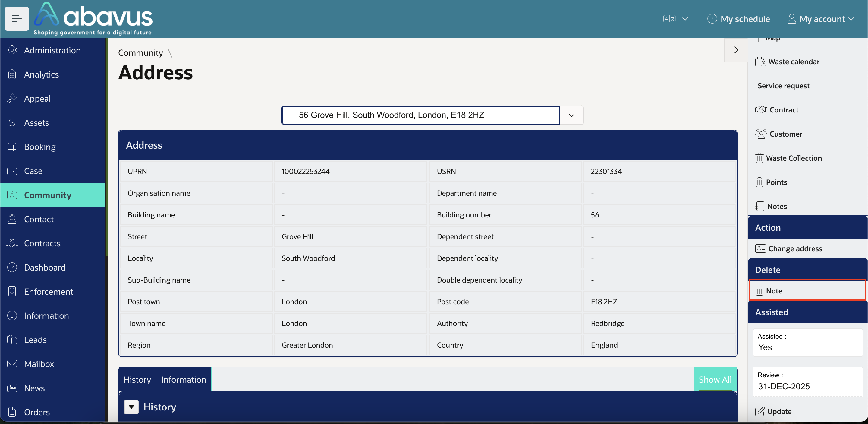Click the Contract handshake icon

click(761, 110)
